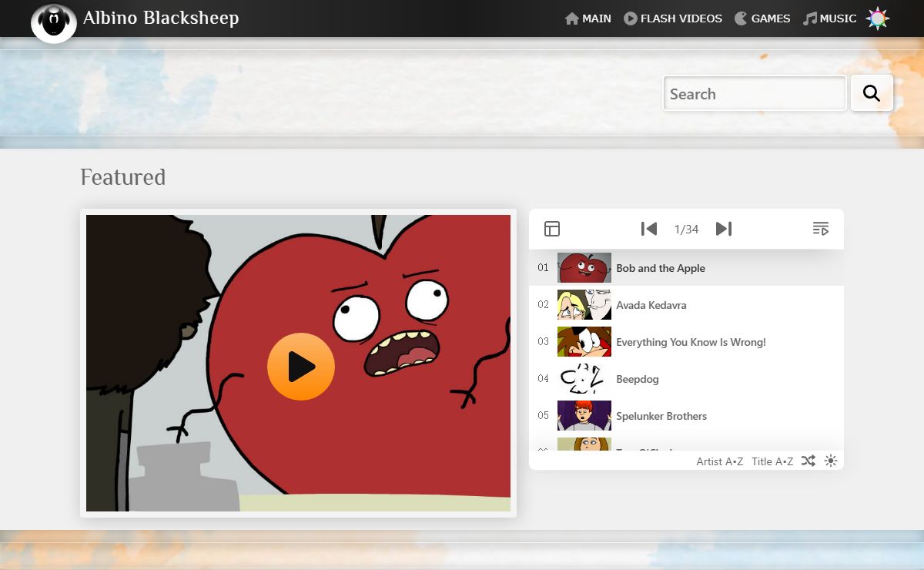Click the Everything You Know Is Wrong thumbnail
This screenshot has width=924, height=570.
pos(584,342)
